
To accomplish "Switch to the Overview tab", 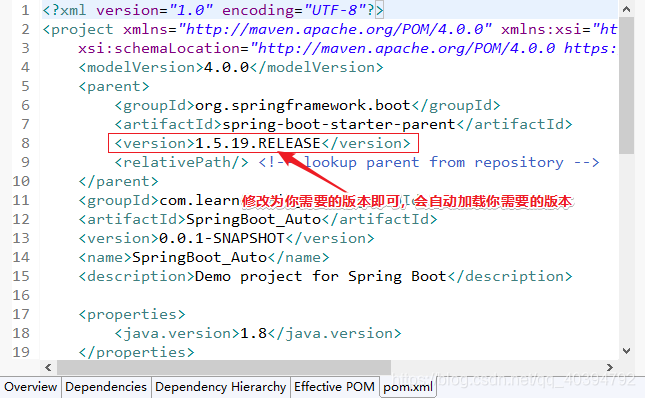I will pyautogui.click(x=30, y=387).
